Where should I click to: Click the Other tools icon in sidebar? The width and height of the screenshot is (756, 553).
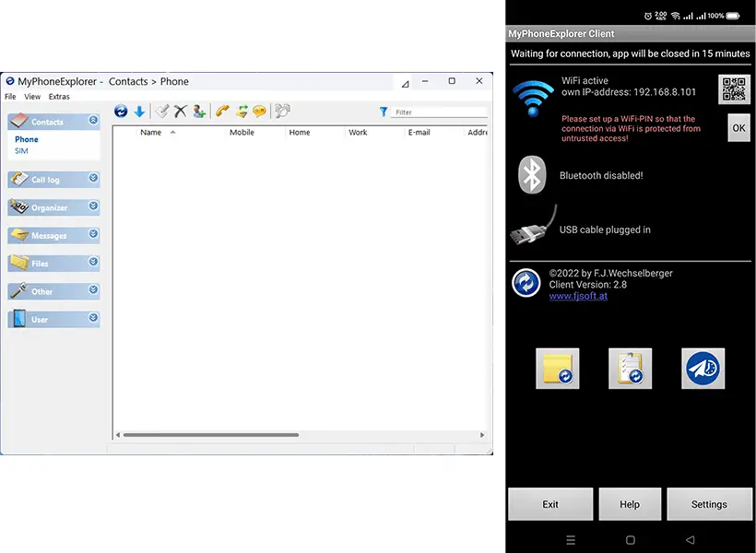click(x=18, y=290)
